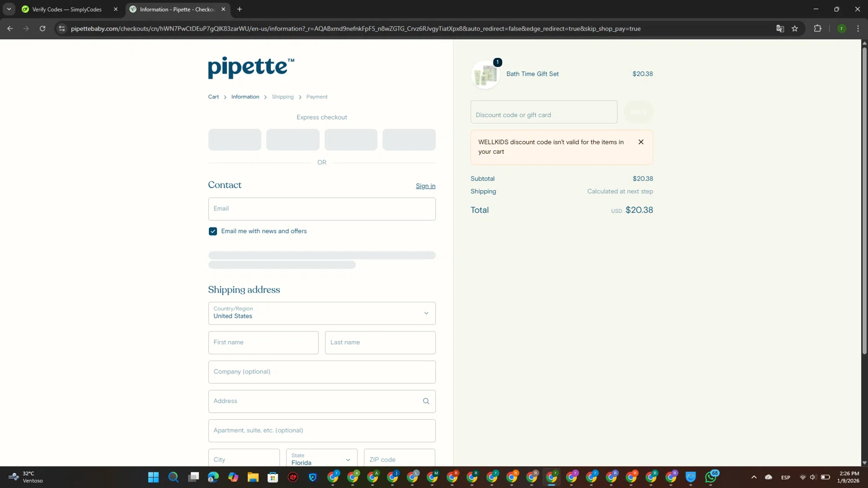Open Microsoft Store from the taskbar
This screenshot has width=868, height=488.
coord(273,477)
